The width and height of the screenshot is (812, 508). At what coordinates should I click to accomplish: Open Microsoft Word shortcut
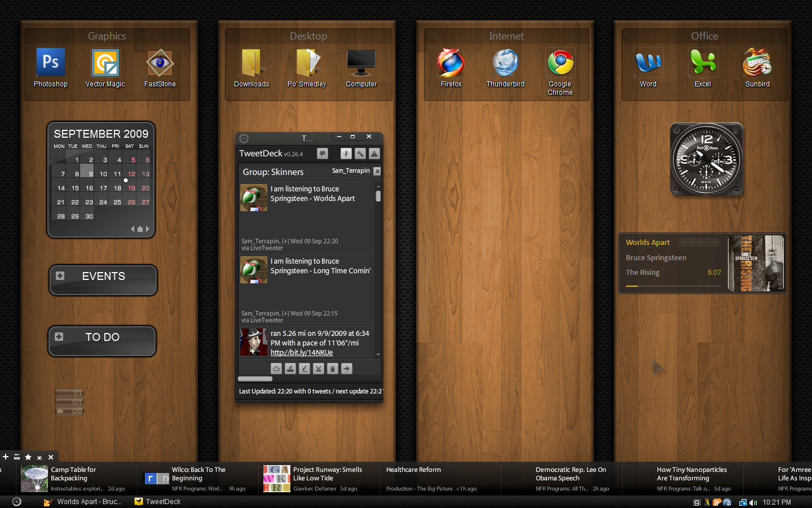[648, 68]
